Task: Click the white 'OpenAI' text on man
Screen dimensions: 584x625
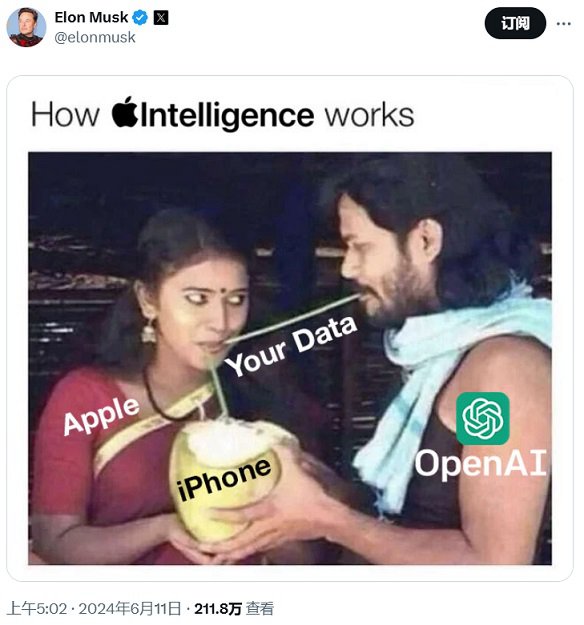Action: (x=481, y=464)
